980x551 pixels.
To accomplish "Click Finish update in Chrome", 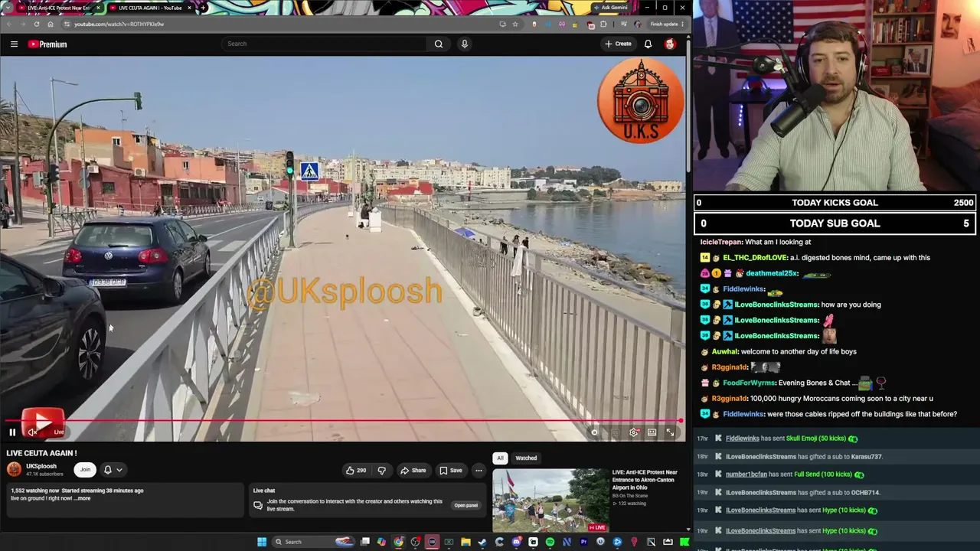I will (x=668, y=24).
